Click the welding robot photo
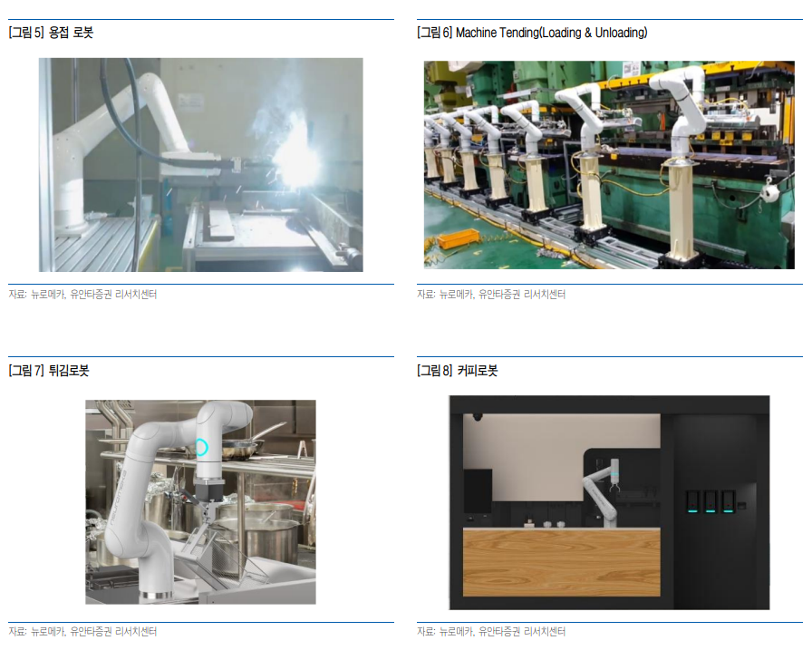 201,165
